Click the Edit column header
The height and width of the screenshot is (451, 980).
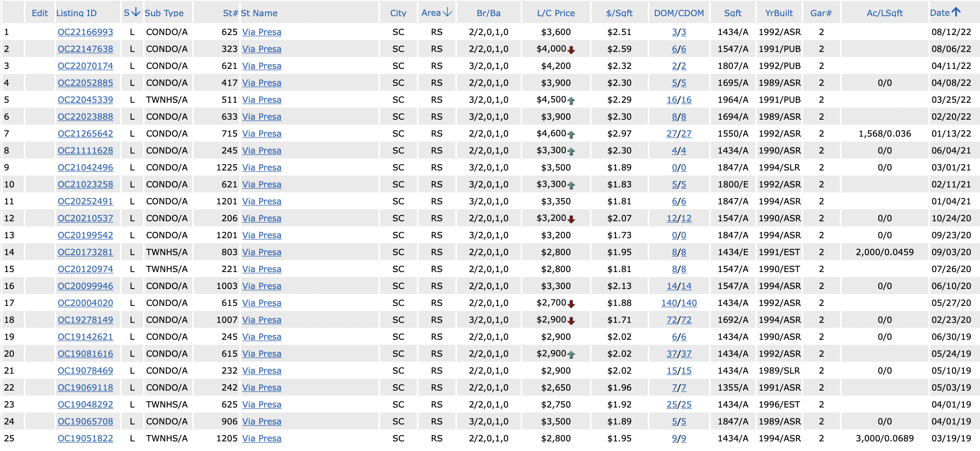pos(40,13)
